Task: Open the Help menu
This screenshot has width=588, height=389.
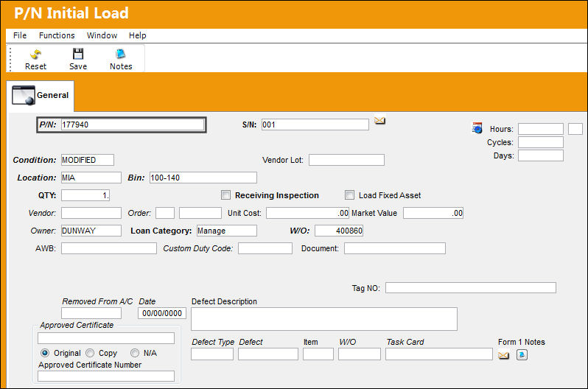Action: tap(138, 35)
